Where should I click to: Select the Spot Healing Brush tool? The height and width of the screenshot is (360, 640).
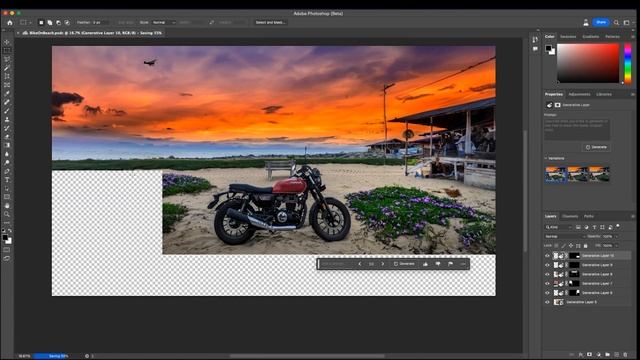(7, 102)
